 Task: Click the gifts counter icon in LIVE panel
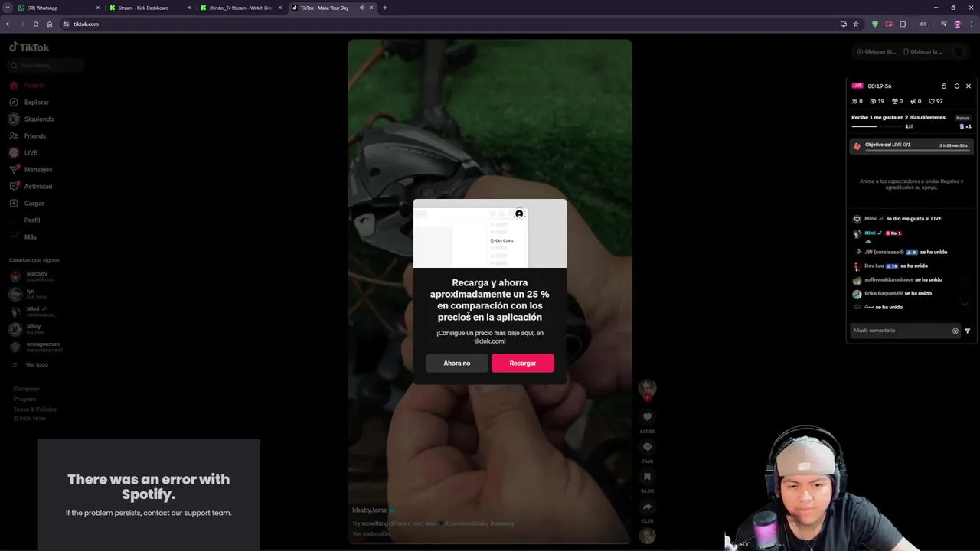pyautogui.click(x=897, y=101)
